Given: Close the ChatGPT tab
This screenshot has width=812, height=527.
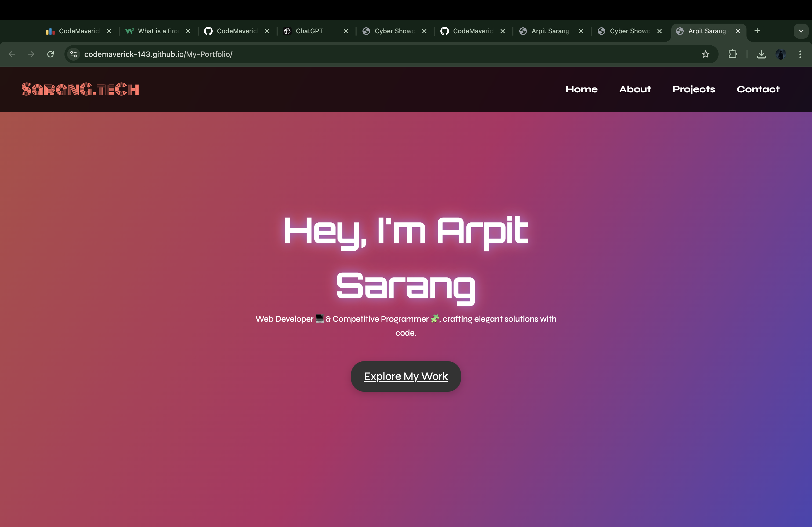Looking at the screenshot, I should click(x=346, y=31).
